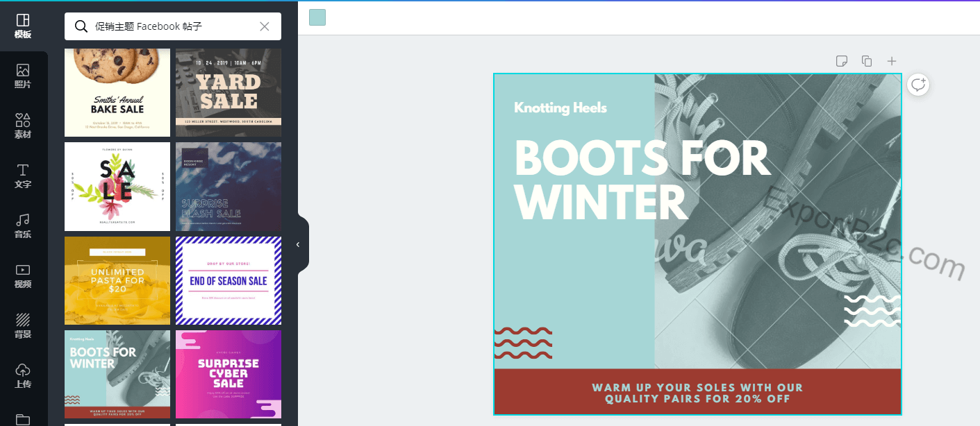Open the 文字 text tab
Screen dimensions: 980x426
click(x=23, y=176)
